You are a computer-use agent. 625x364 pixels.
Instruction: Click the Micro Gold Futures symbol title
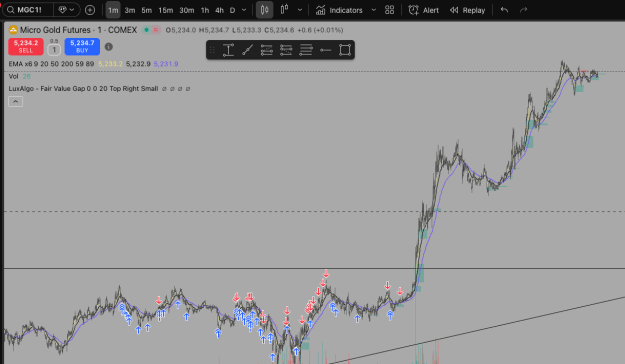click(78, 30)
